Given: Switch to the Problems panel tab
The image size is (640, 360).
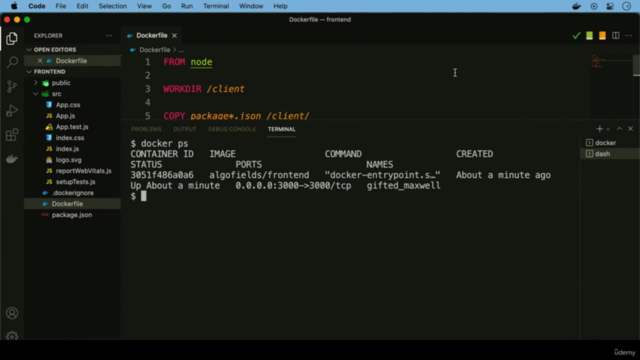Looking at the screenshot, I should tap(146, 129).
